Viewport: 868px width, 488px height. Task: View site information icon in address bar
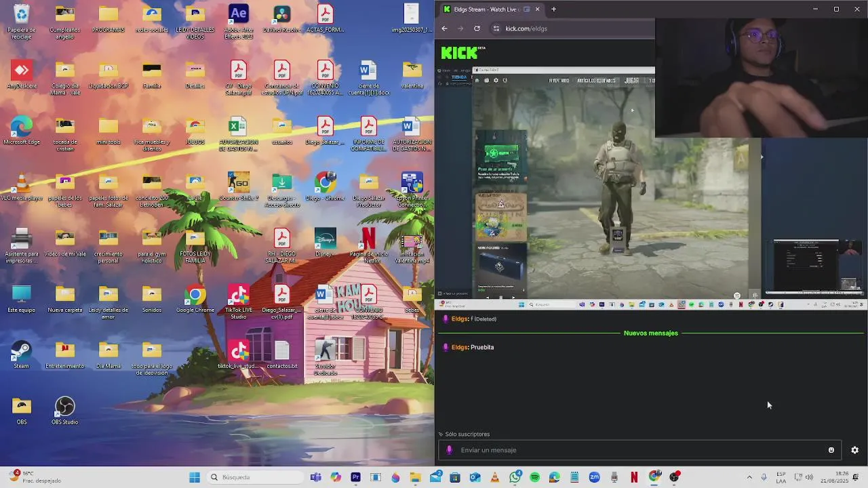(496, 28)
